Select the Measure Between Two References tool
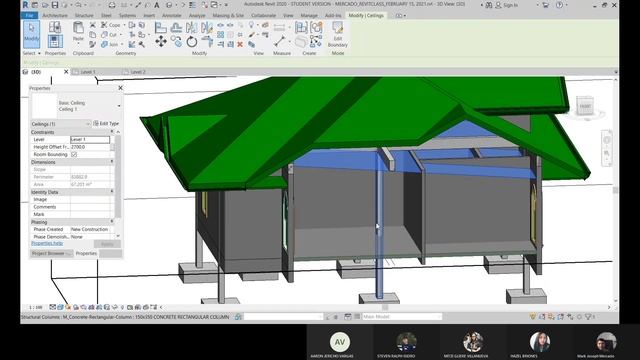 (280, 41)
